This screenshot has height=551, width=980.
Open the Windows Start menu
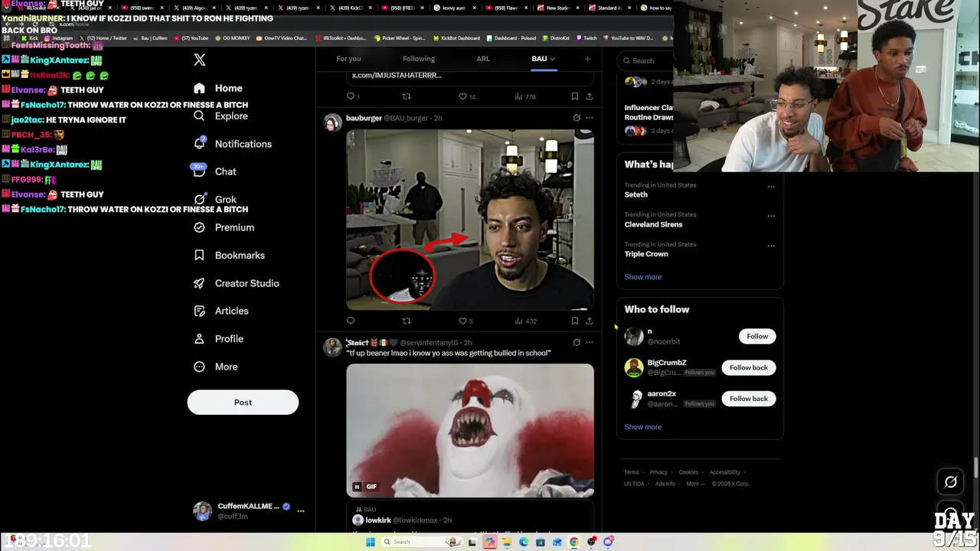(x=370, y=542)
